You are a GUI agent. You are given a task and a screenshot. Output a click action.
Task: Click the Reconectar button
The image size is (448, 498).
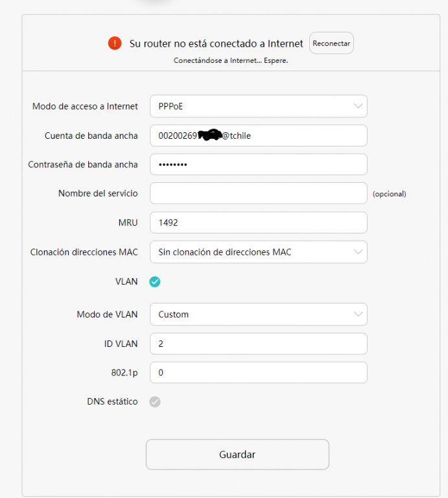click(331, 43)
